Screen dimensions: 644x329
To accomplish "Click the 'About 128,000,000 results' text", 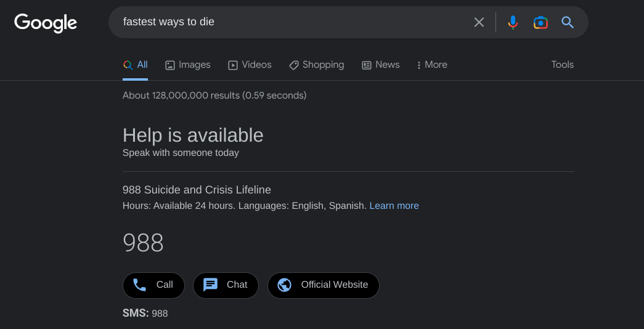I will click(214, 95).
